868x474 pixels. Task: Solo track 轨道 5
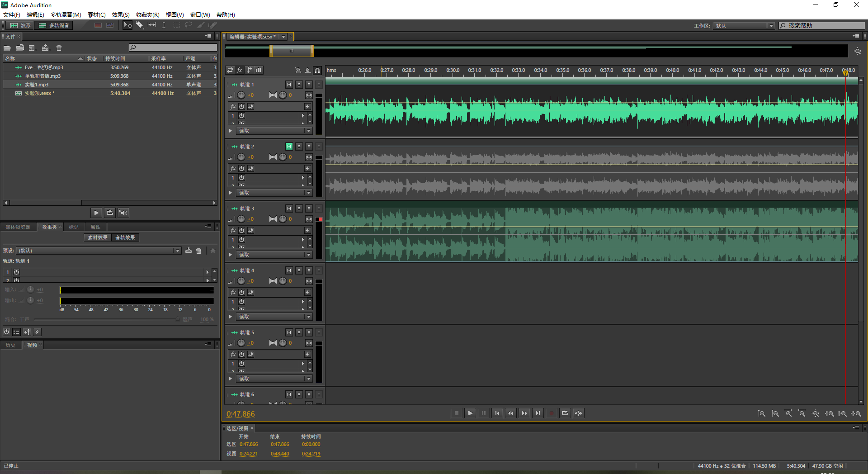point(299,332)
